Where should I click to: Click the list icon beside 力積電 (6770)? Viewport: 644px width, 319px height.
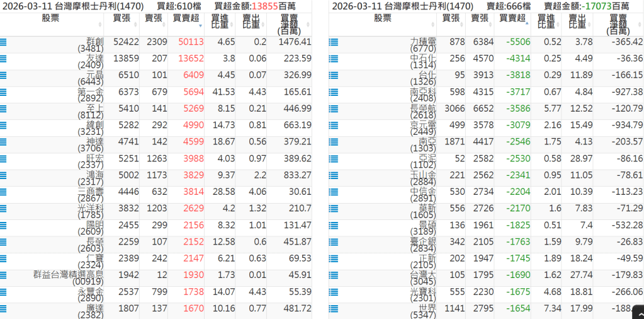(x=334, y=42)
